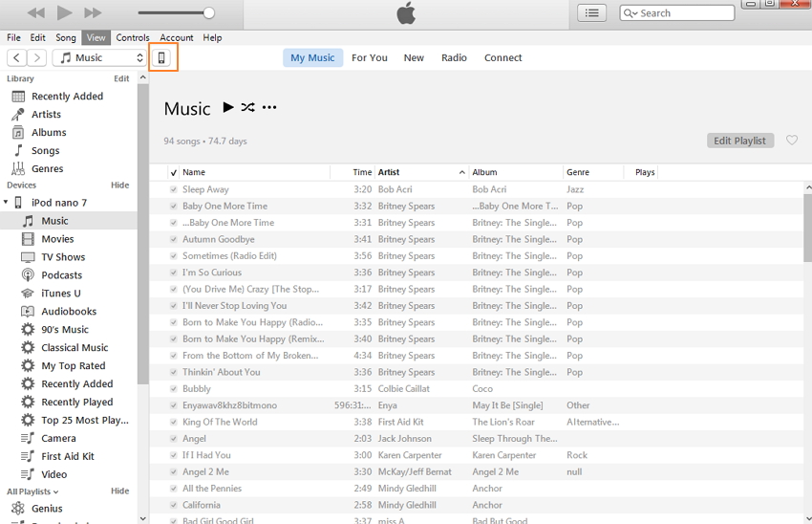Click the iPod device icon button
Viewport: 812px width, 524px height.
pos(161,57)
